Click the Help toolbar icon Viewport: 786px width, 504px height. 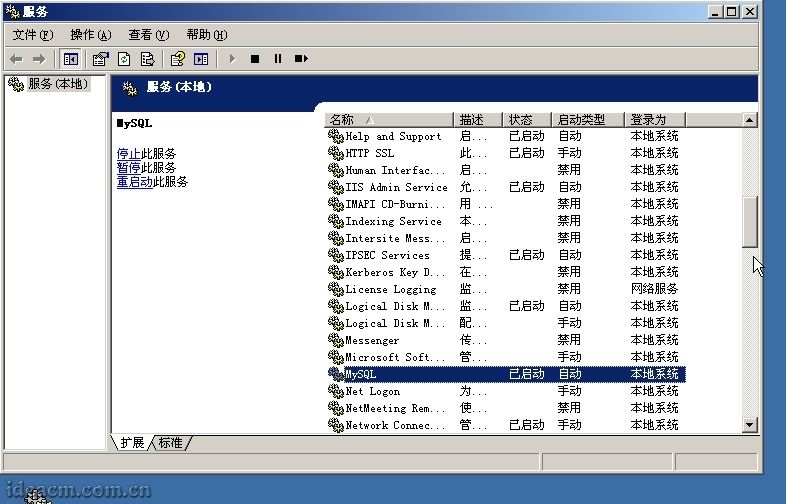[177, 59]
